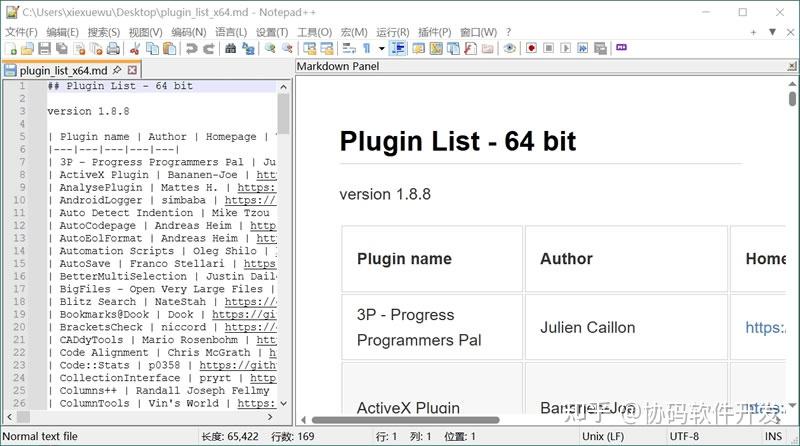
Task: Open the 设置(T) settings menu
Action: pyautogui.click(x=272, y=32)
